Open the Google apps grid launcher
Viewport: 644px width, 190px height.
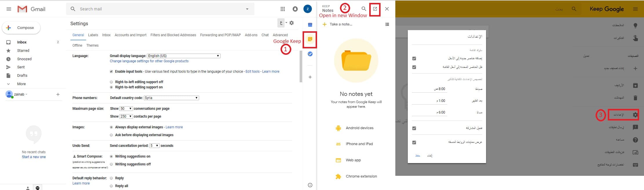pyautogui.click(x=283, y=9)
